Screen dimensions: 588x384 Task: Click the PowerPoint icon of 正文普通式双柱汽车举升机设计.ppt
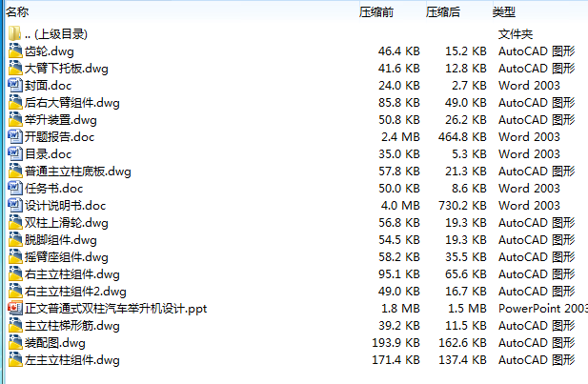(15, 309)
